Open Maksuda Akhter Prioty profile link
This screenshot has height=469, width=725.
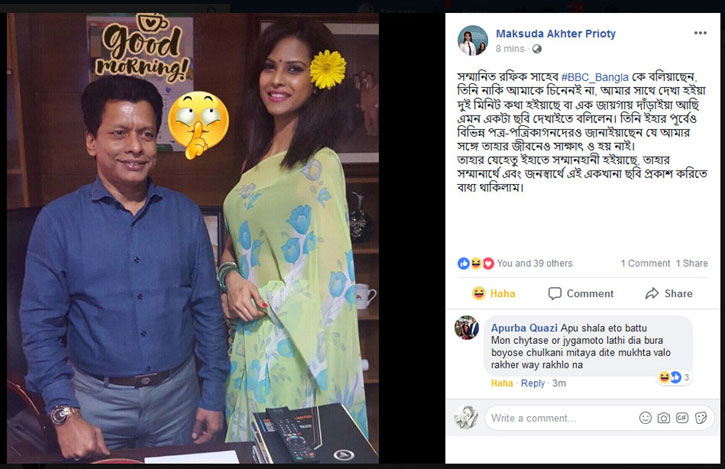click(x=555, y=34)
